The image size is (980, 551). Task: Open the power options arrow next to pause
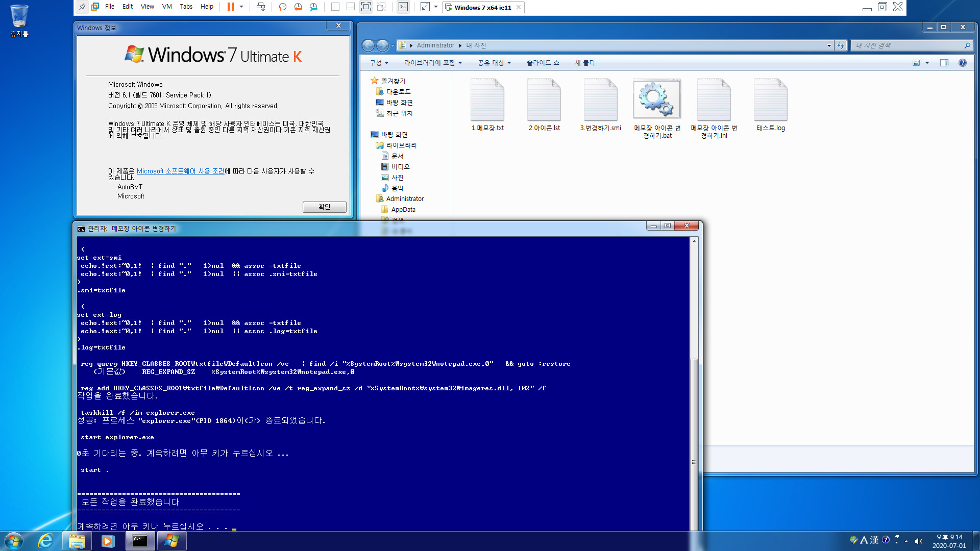pyautogui.click(x=241, y=7)
